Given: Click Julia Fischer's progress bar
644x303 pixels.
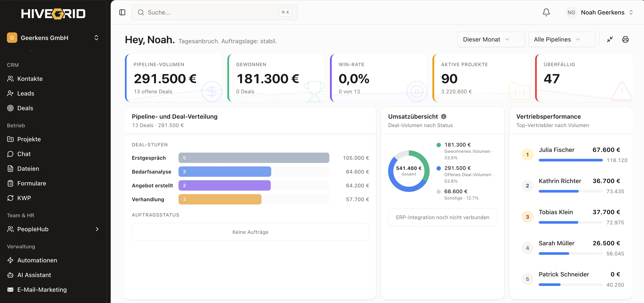Looking at the screenshot, I should point(571,160).
